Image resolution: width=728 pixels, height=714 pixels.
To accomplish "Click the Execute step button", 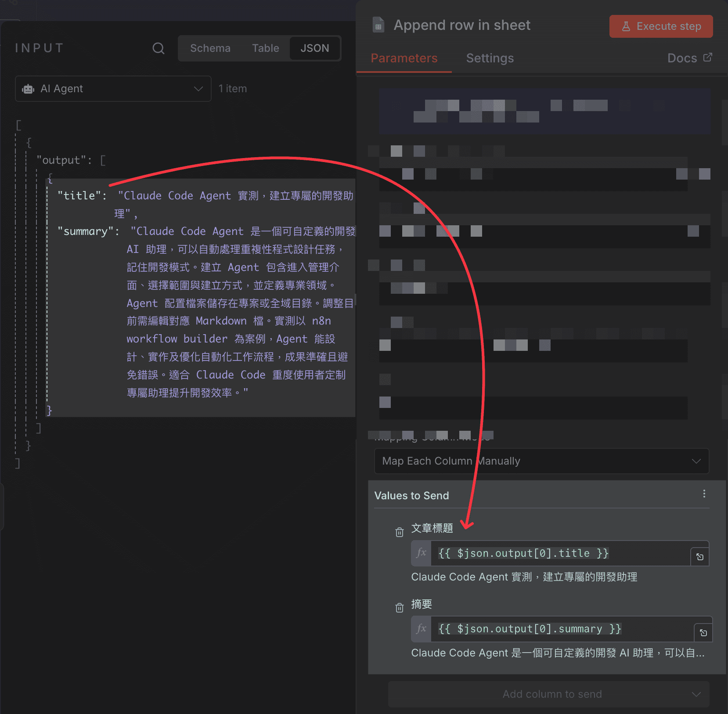I will point(661,26).
